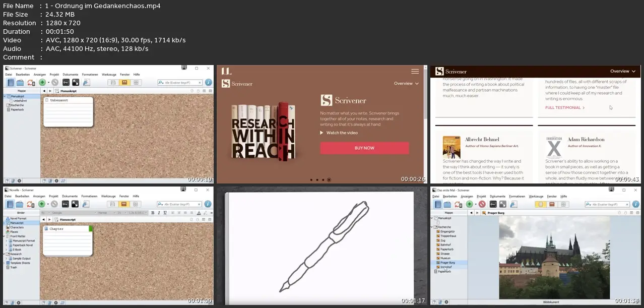Viewport: 644px width, 308px height.
Task: Click green Add button in Scrivener - Scrivener window
Action: click(42, 82)
